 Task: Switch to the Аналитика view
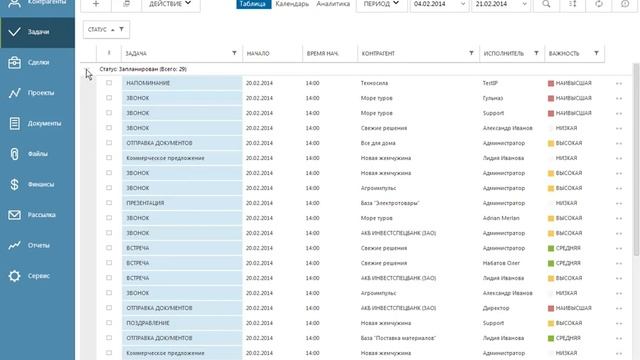pyautogui.click(x=333, y=4)
